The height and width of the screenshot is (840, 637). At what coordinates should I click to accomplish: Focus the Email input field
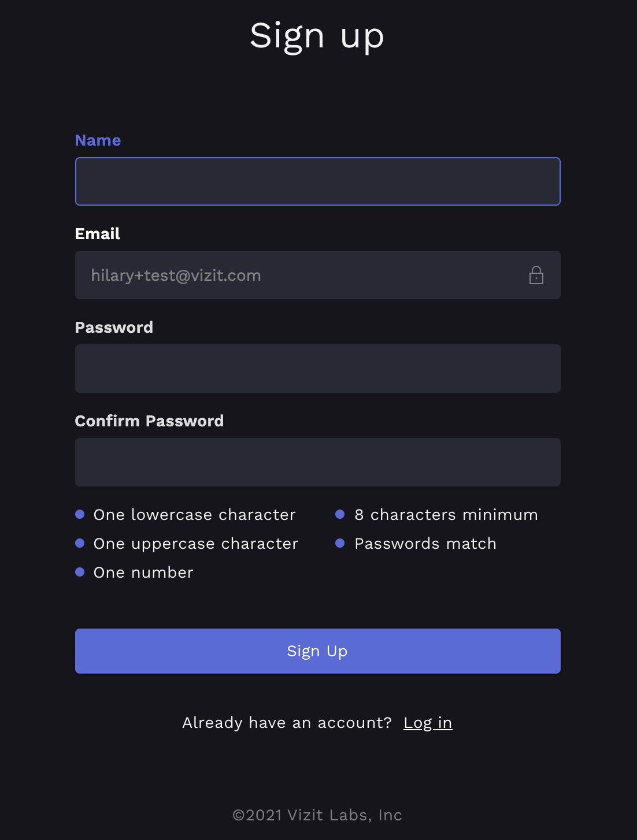tap(301, 275)
